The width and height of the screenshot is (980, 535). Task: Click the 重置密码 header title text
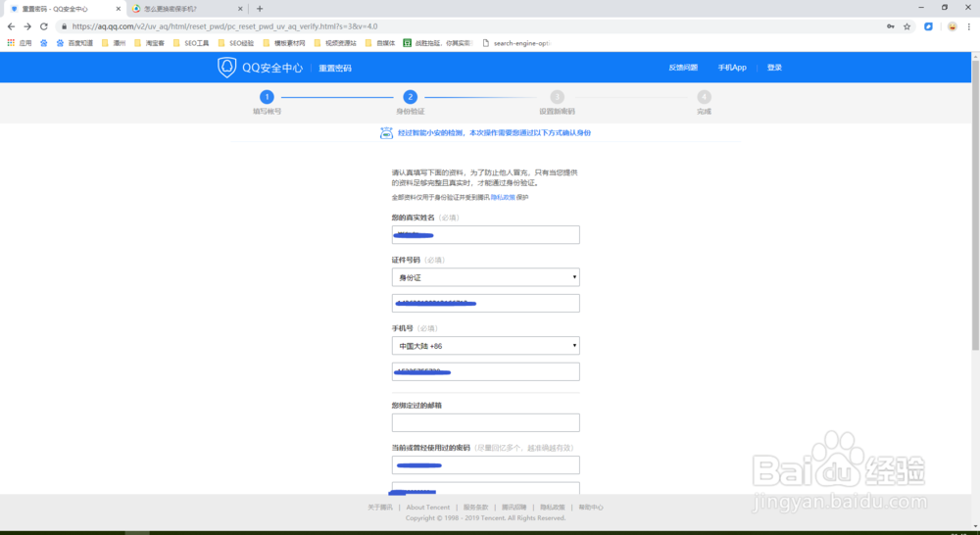(335, 69)
